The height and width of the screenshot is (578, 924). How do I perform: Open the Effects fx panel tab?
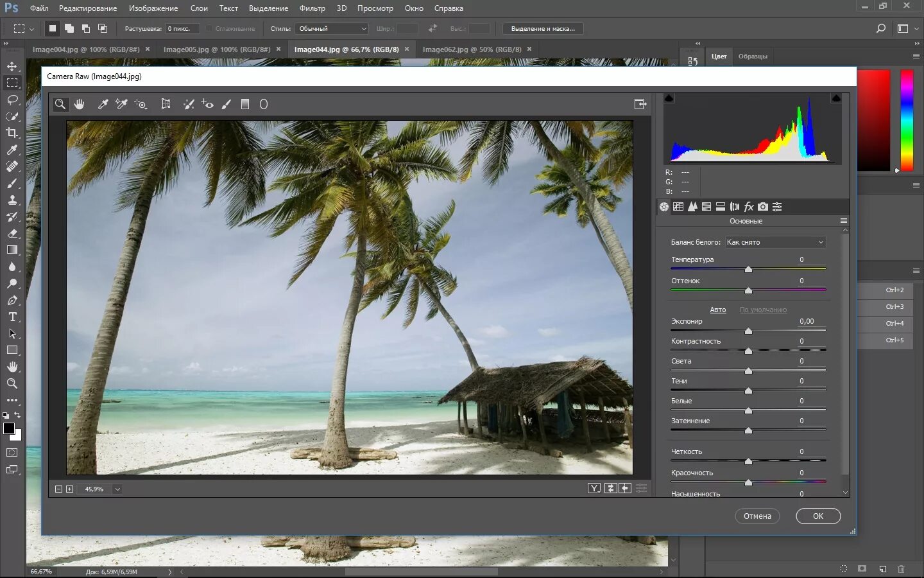(x=749, y=207)
